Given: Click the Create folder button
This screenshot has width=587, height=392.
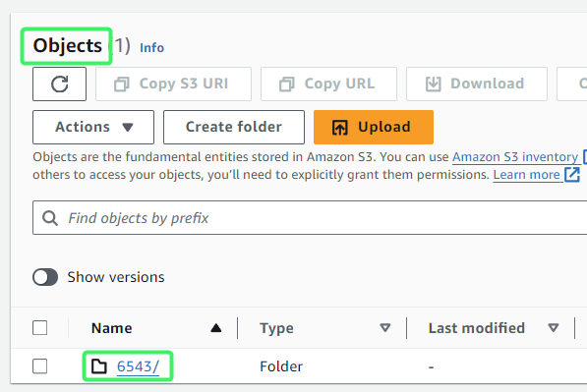Looking at the screenshot, I should tap(234, 127).
